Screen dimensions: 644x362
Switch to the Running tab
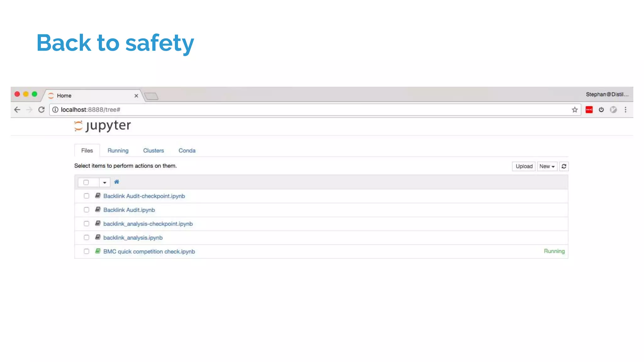click(118, 151)
